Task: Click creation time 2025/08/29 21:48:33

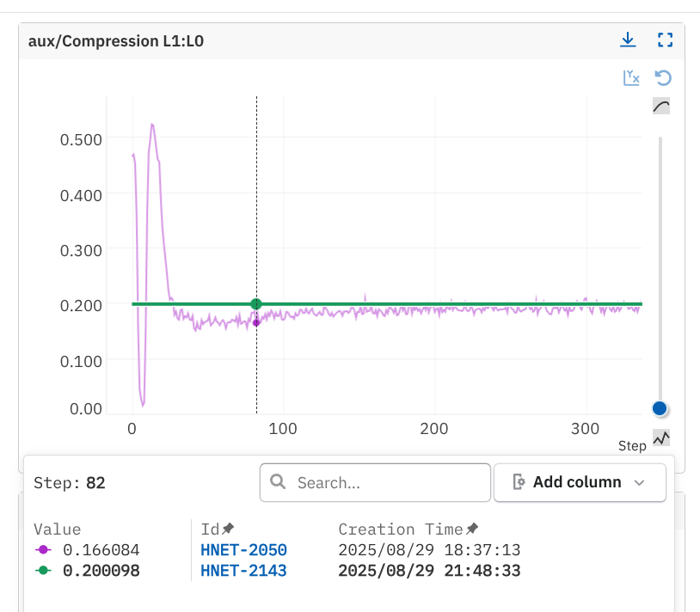Action: pos(429,571)
